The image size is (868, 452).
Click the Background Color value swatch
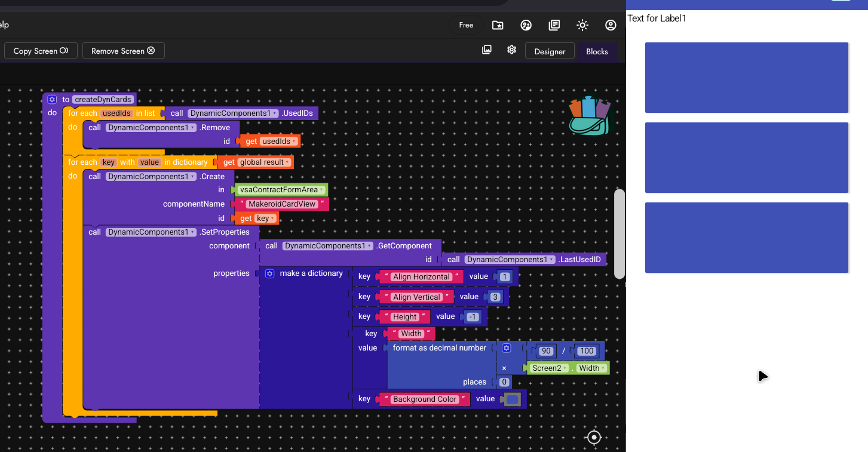coord(512,399)
